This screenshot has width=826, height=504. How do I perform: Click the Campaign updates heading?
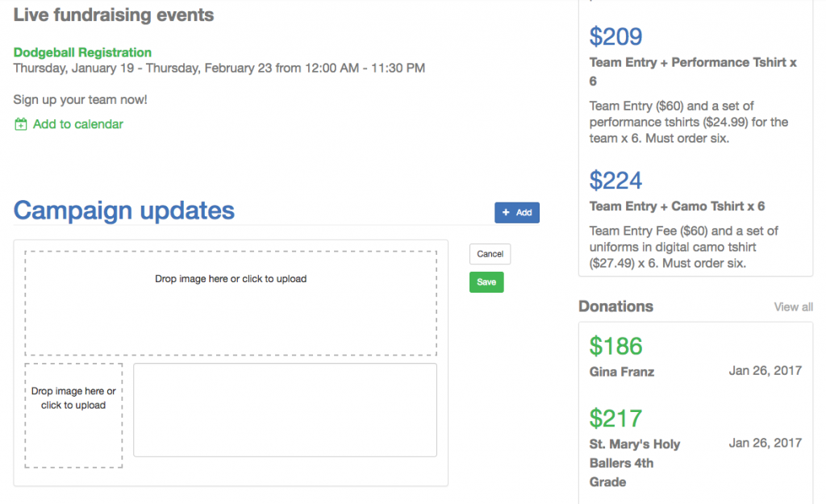pos(124,210)
